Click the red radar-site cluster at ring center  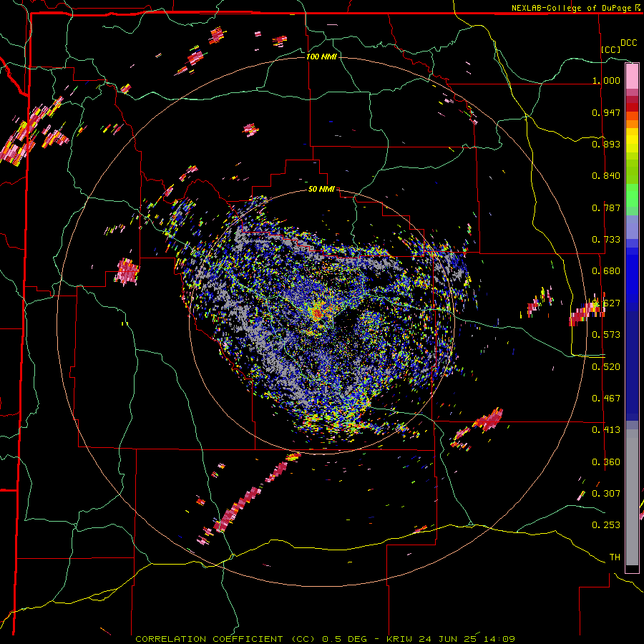tap(318, 314)
